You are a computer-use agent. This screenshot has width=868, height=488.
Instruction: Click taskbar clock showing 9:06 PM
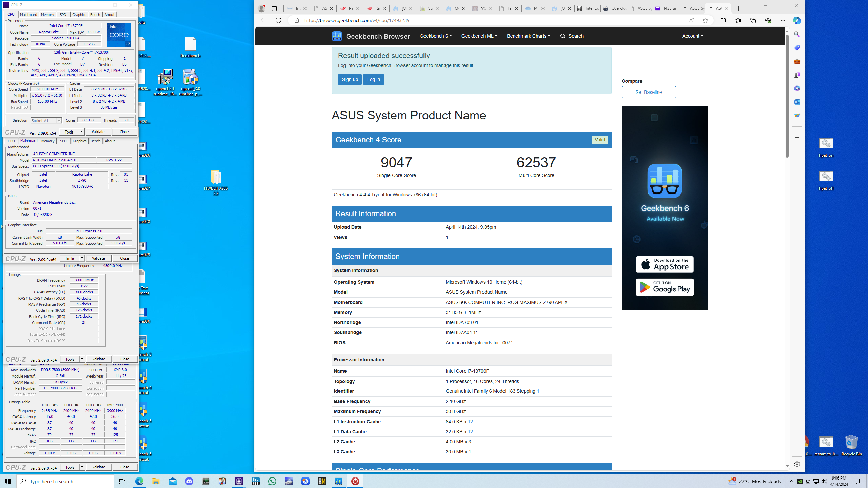click(x=839, y=481)
